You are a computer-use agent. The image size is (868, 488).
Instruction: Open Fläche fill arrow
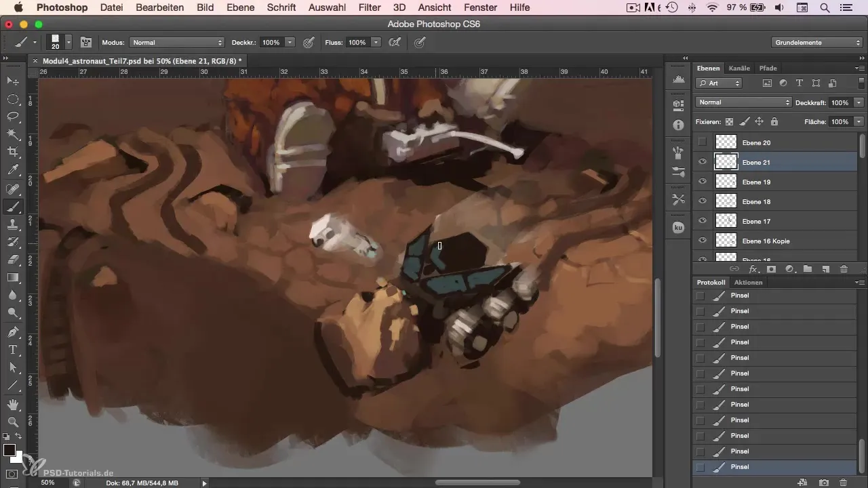click(x=859, y=122)
